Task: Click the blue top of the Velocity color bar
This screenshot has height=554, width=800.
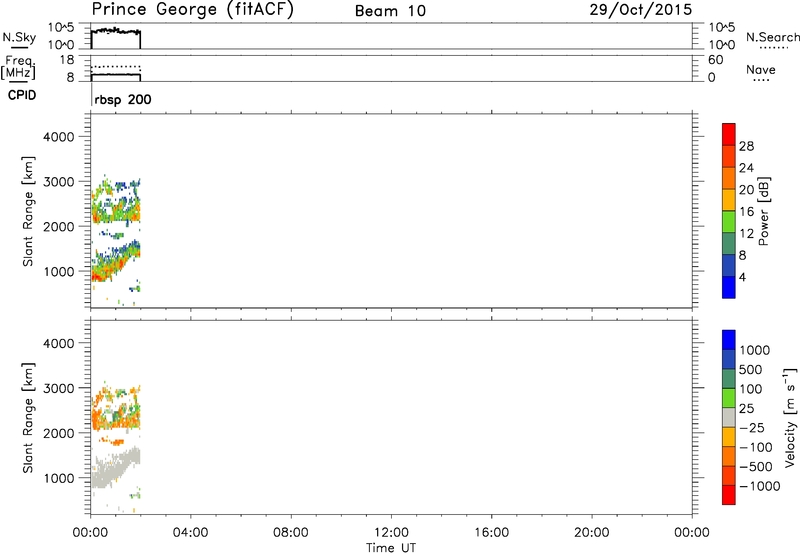Action: pos(729,340)
